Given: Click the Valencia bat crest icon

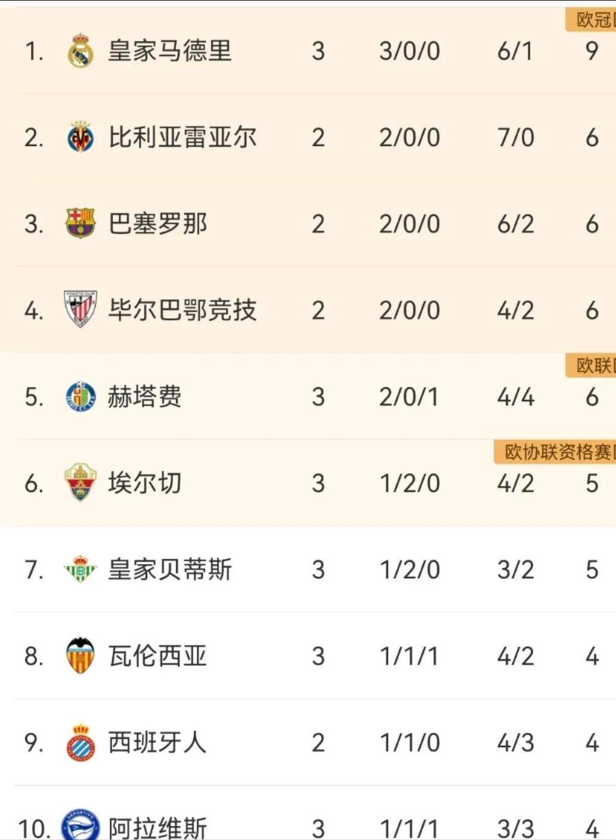Looking at the screenshot, I should (80, 655).
